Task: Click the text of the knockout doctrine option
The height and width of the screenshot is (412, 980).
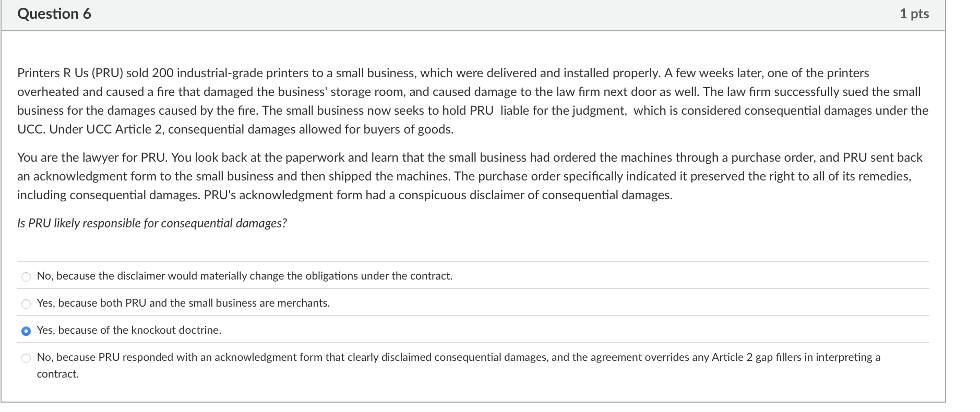Action: click(129, 330)
